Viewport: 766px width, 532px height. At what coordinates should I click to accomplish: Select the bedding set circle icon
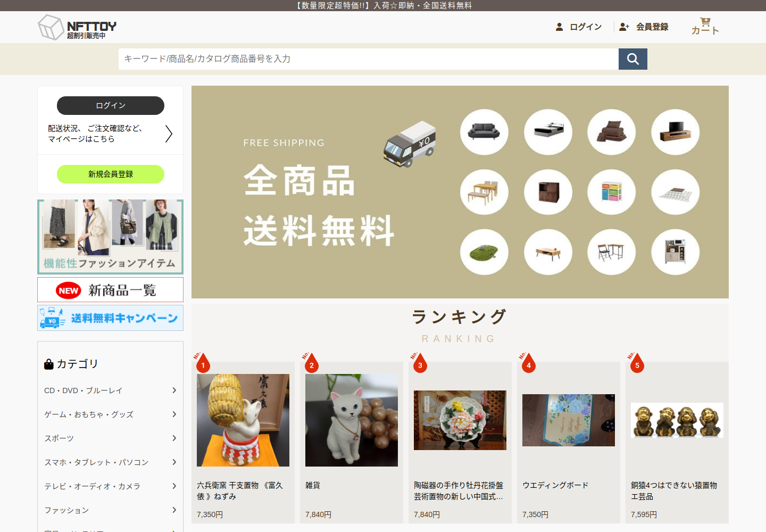click(611, 132)
